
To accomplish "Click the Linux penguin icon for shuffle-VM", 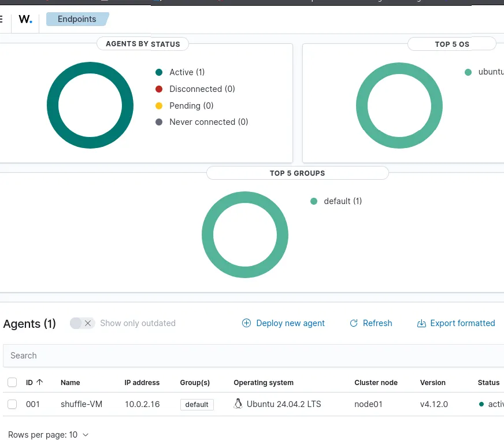I will coord(238,404).
